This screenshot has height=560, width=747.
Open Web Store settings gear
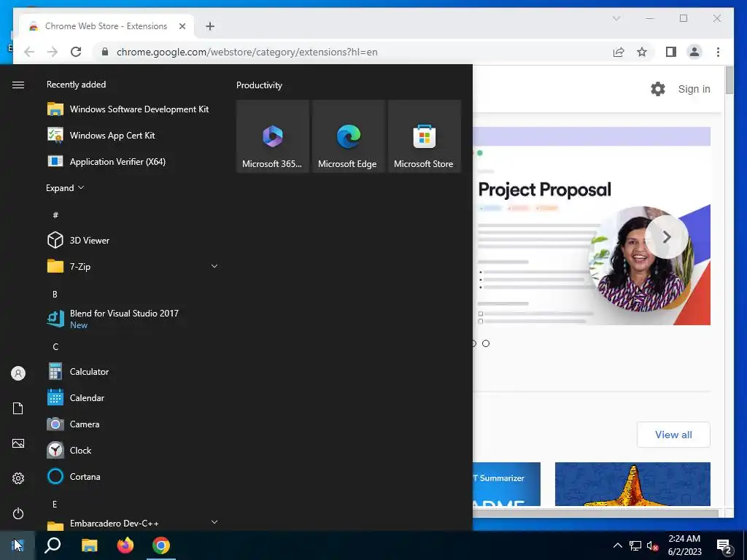tap(658, 89)
